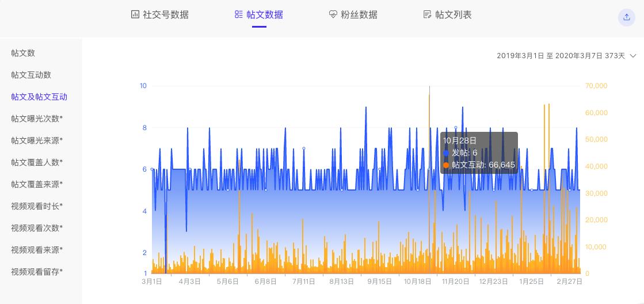
Task: Open 视频观看时长* metric
Action: (x=37, y=206)
